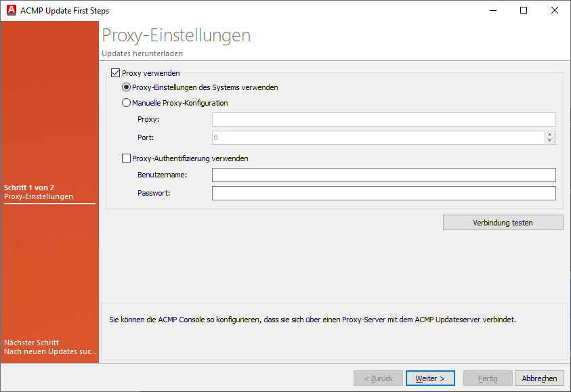571x392 pixels.
Task: Minimize the ACMP Update First Steps window
Action: (492, 10)
